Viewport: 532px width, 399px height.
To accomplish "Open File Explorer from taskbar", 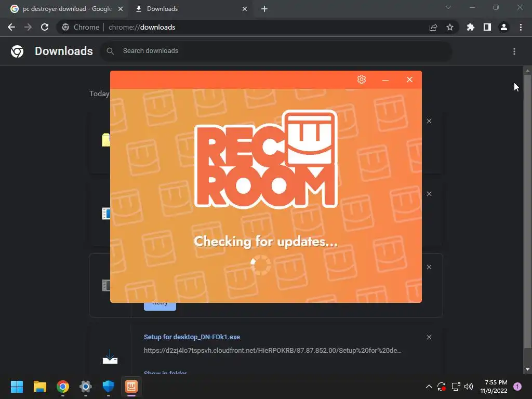I will 39,387.
